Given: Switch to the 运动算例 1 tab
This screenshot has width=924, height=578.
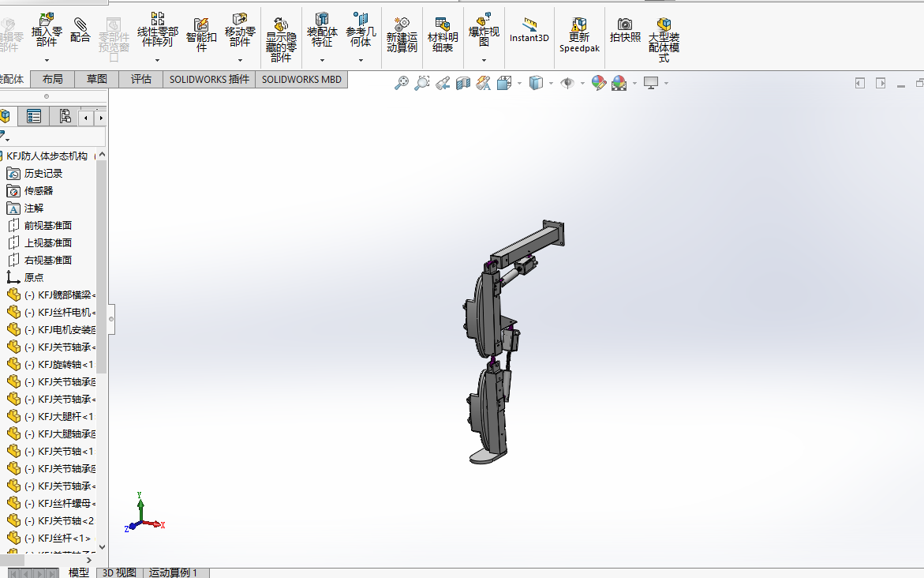Looking at the screenshot, I should point(173,572).
